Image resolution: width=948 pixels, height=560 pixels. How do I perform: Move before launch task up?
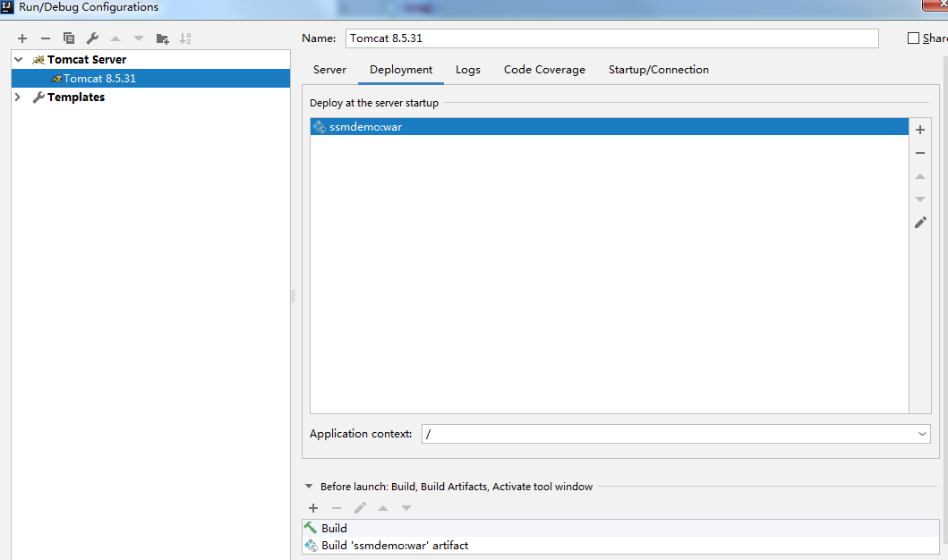383,508
